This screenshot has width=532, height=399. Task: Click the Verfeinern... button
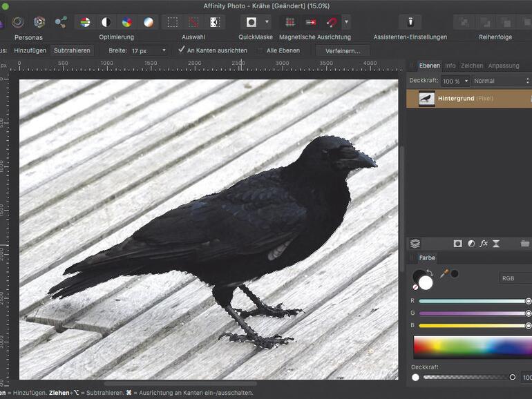(x=343, y=50)
